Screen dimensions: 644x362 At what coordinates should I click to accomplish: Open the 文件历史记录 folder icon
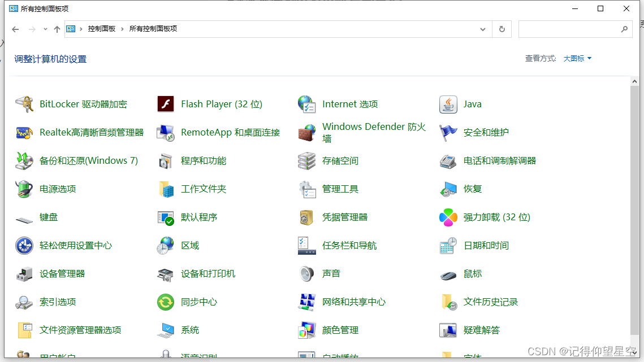(x=449, y=303)
